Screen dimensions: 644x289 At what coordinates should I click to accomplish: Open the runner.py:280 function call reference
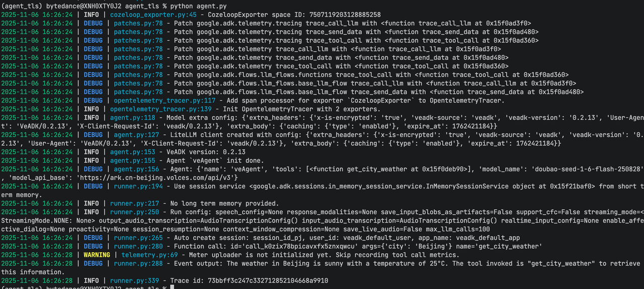[x=138, y=246]
